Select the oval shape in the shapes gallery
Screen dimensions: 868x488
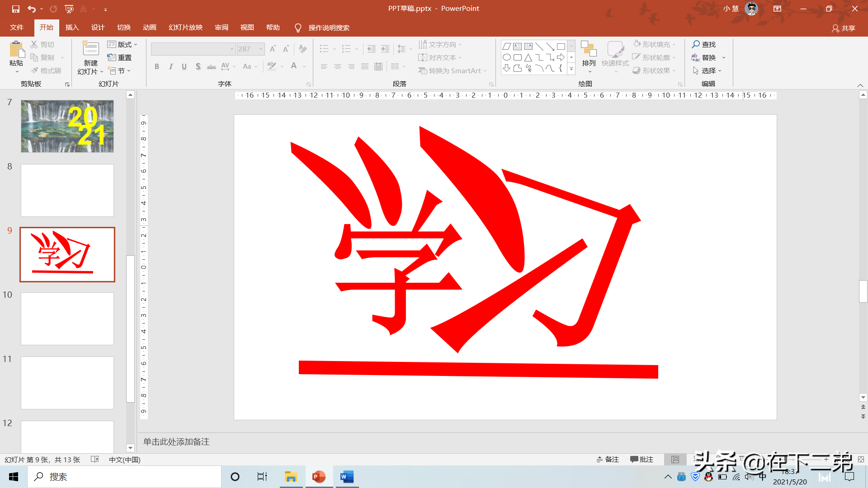coord(507,57)
